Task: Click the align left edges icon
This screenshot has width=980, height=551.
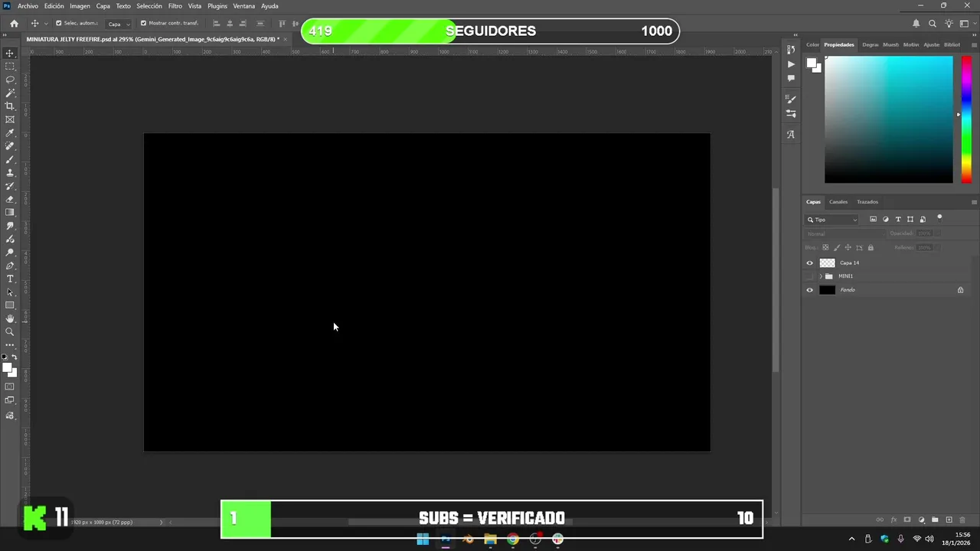Action: click(216, 24)
